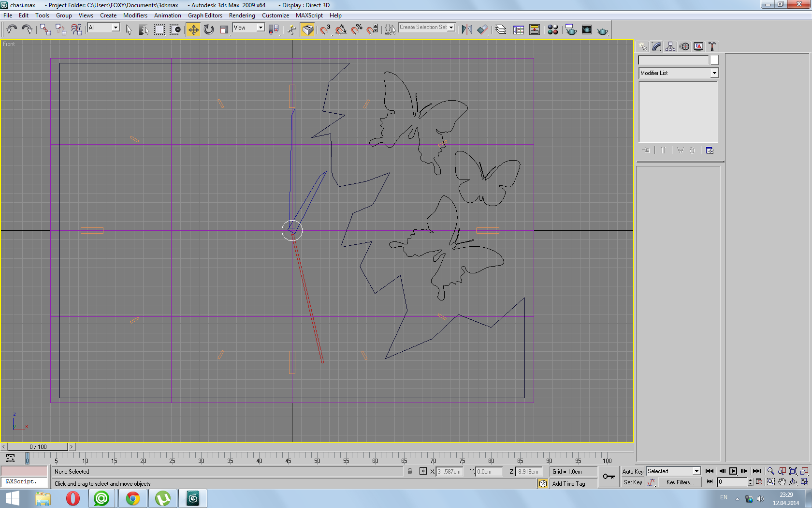
Task: Open the Material Editor
Action: (x=553, y=30)
